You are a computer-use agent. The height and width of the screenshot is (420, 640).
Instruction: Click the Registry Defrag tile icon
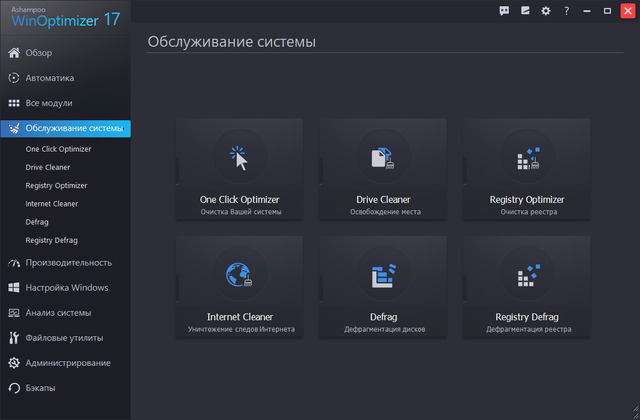click(x=526, y=276)
